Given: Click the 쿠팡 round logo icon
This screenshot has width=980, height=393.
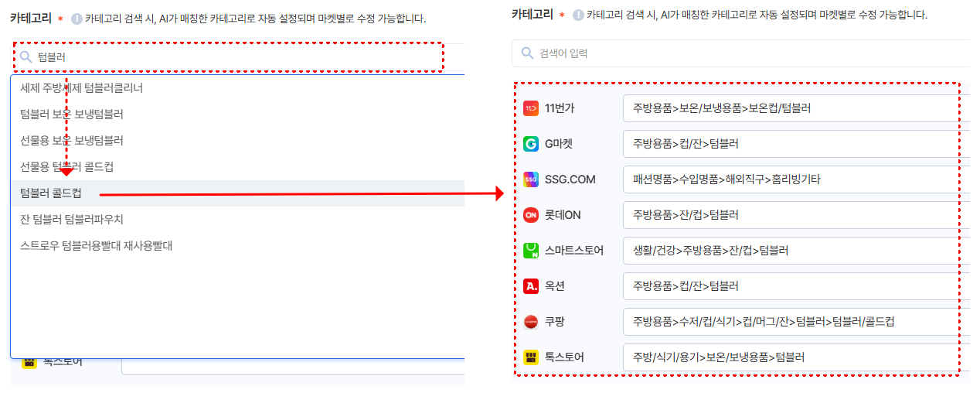Looking at the screenshot, I should pyautogui.click(x=531, y=321).
